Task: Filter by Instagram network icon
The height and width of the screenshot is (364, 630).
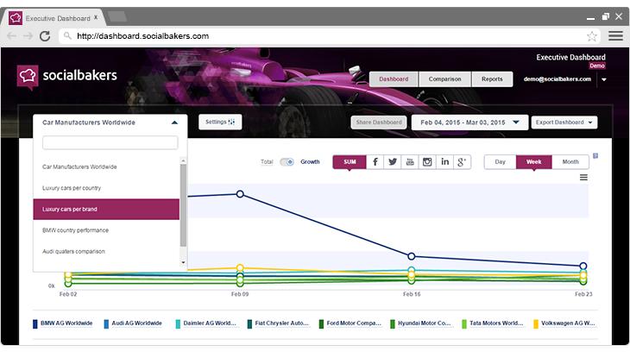Action: (427, 162)
